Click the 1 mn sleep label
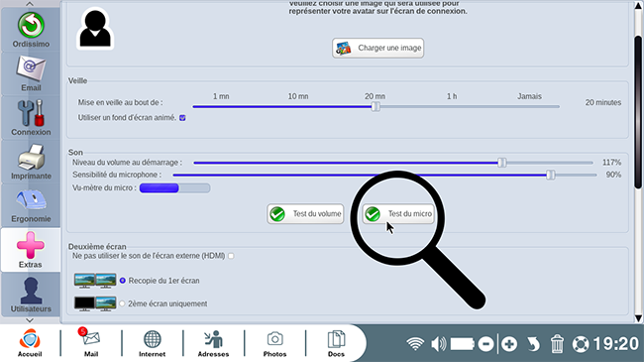The height and width of the screenshot is (362, 644). [x=221, y=96]
